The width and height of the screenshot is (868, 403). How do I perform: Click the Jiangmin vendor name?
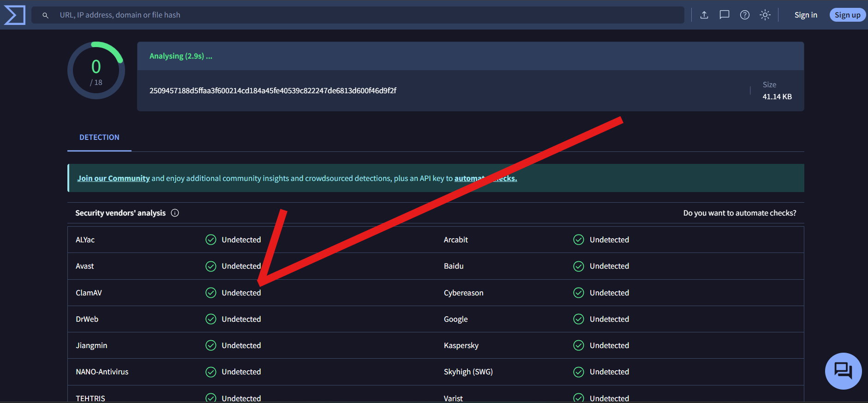click(x=91, y=345)
